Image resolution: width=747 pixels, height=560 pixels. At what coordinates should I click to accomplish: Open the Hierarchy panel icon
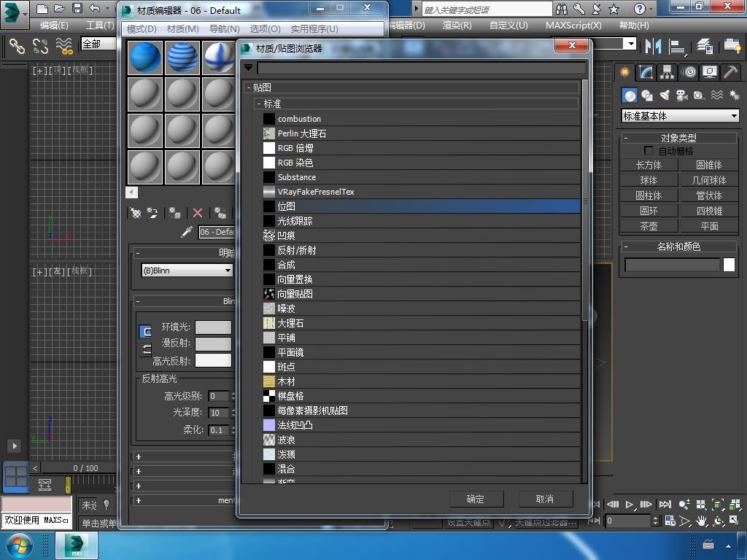point(667,72)
